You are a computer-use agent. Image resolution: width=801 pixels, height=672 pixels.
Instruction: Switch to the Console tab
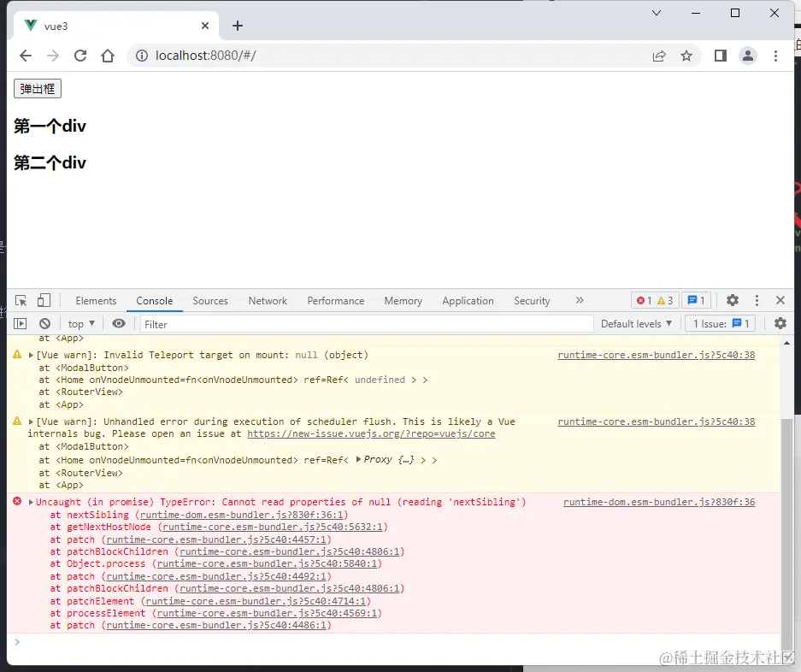coord(154,301)
